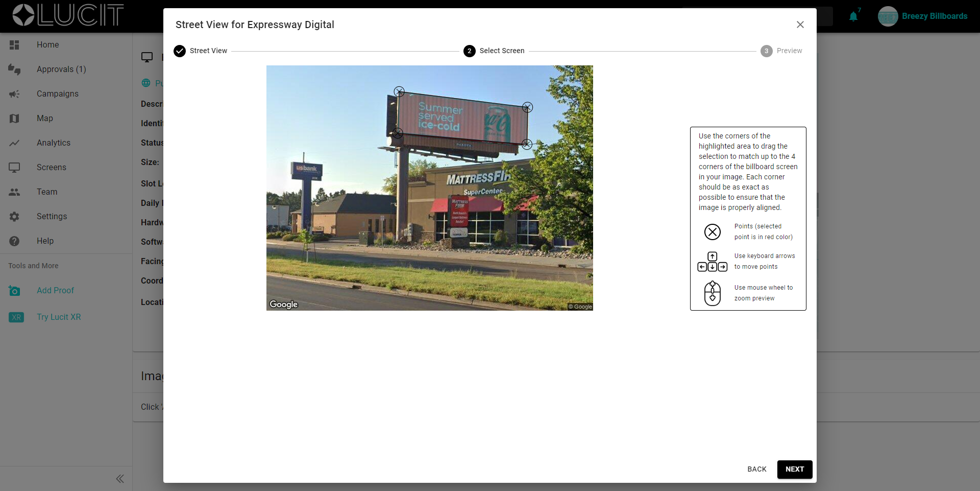Click the globe icon behind the dialog
Image resolution: width=980 pixels, height=491 pixels.
146,83
